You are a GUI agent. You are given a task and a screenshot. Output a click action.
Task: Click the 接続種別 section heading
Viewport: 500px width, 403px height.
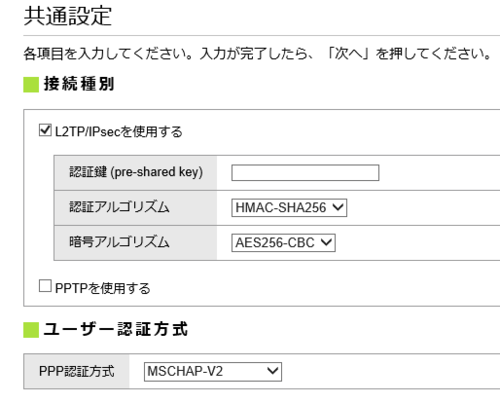(x=79, y=84)
